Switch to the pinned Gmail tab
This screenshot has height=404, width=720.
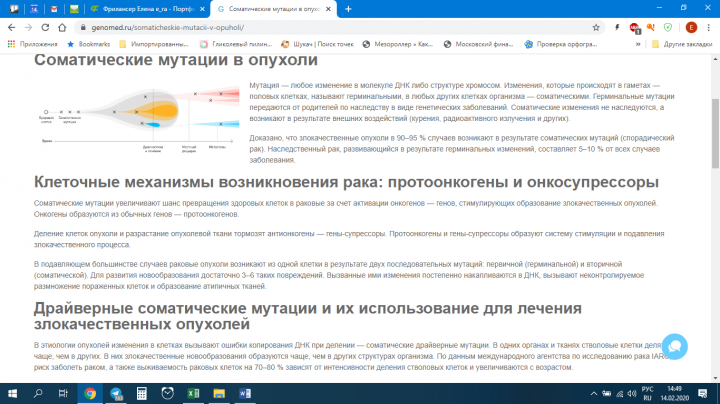pos(54,9)
